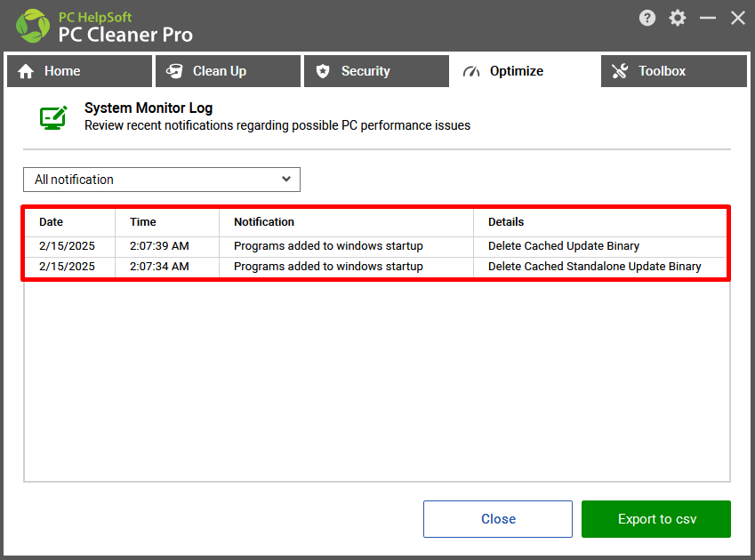Select the Delete Cached Standalone Update Binary row
This screenshot has width=755, height=560.
[x=375, y=267]
